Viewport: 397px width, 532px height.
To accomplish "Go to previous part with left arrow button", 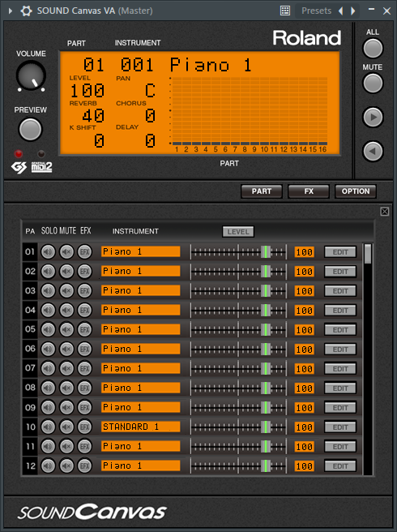I will click(373, 151).
